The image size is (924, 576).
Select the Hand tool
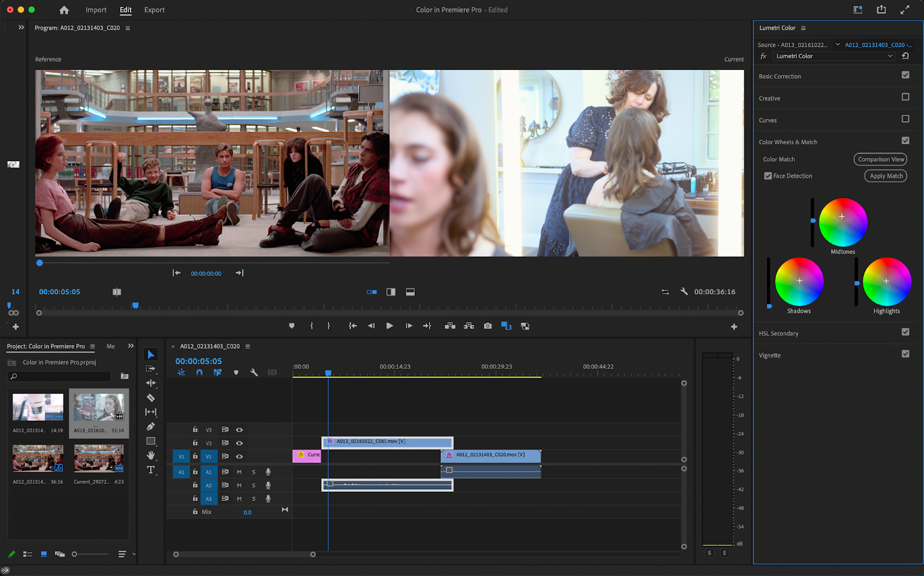[151, 455]
